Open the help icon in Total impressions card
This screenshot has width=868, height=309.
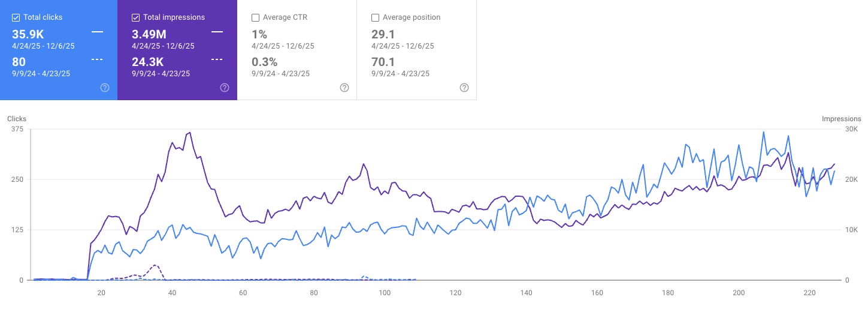coord(225,88)
